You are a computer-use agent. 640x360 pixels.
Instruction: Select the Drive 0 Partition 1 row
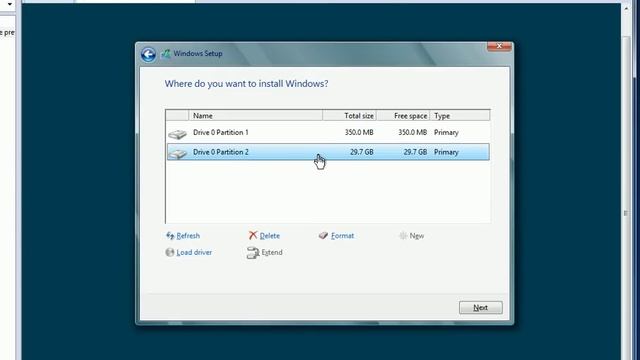(x=328, y=133)
